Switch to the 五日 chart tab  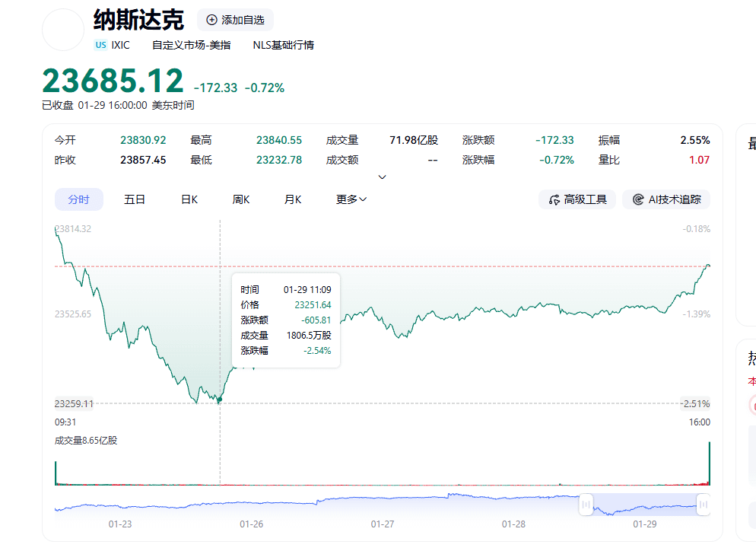coord(135,199)
